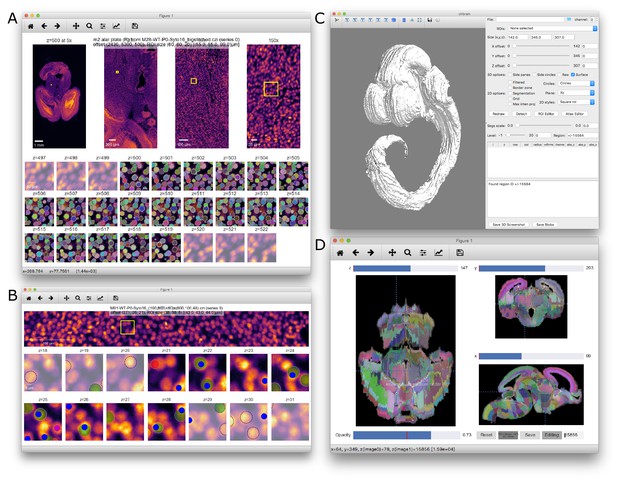Click the back arrow in window A toolbar
617x480 pixels.
(44, 26)
